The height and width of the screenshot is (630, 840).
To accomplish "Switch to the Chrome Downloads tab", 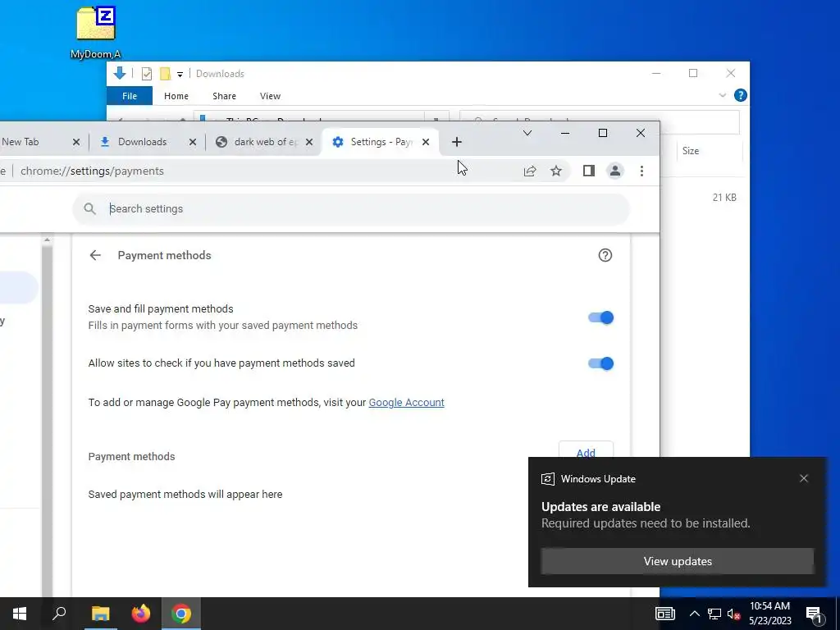I will pos(143,142).
